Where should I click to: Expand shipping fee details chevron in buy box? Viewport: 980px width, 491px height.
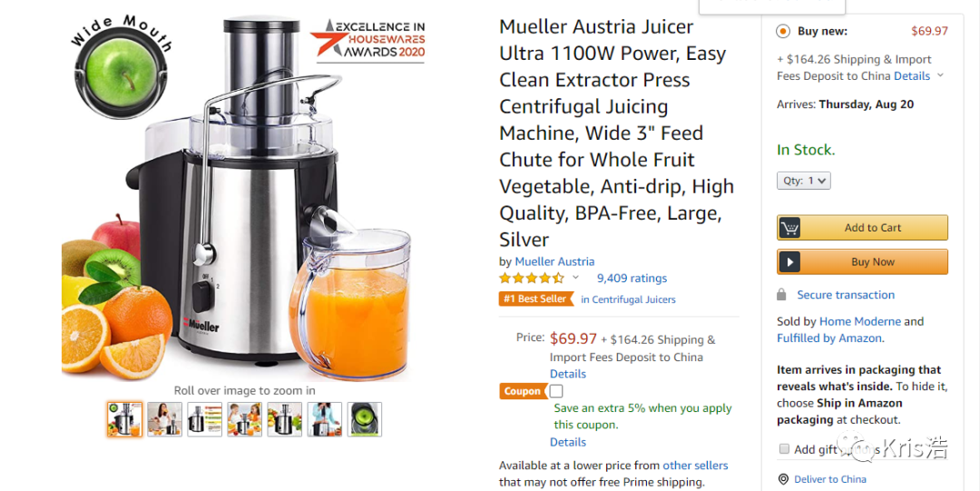(941, 75)
